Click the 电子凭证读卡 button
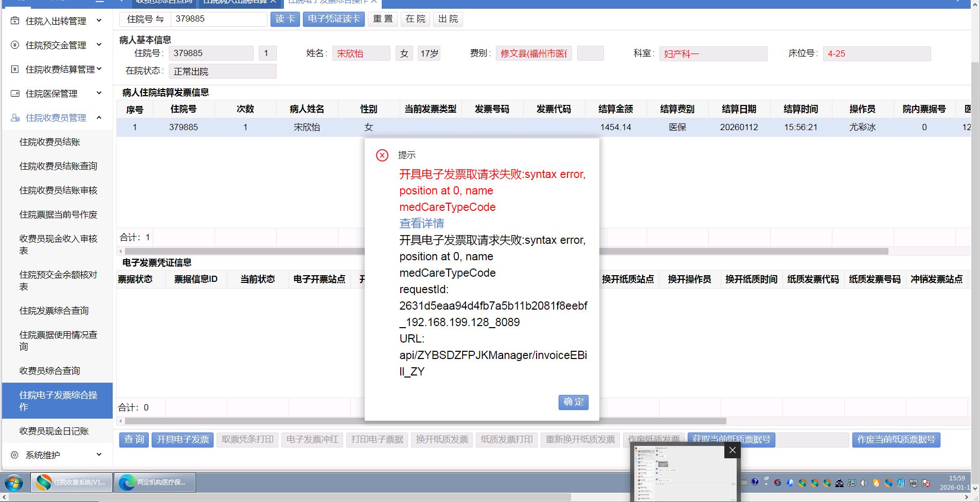This screenshot has width=980, height=502. (334, 19)
